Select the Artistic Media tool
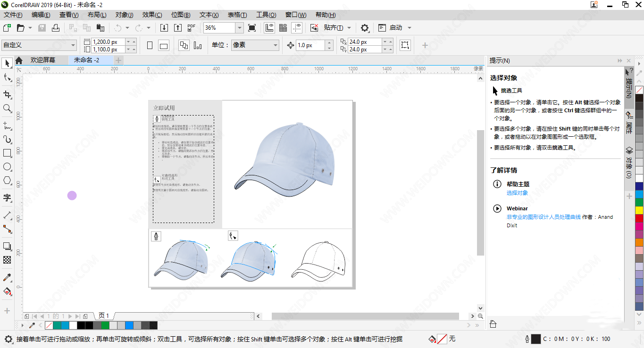644x348 pixels. click(7, 139)
